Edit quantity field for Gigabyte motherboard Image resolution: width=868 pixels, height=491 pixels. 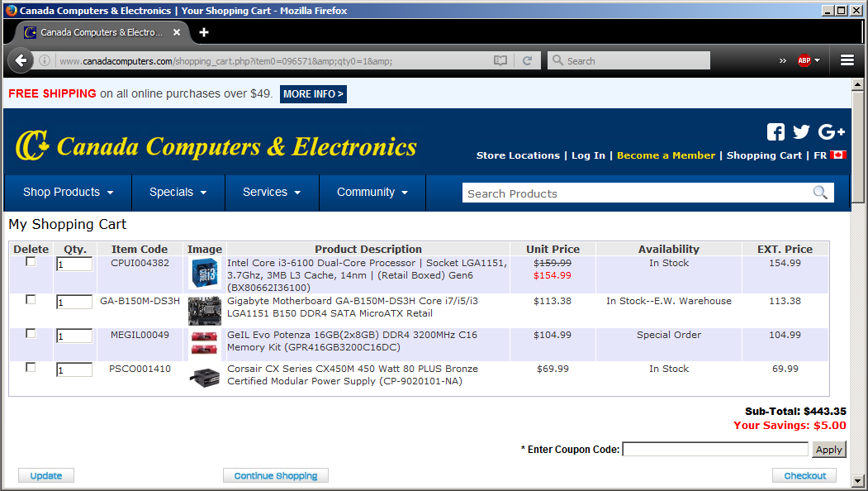74,302
